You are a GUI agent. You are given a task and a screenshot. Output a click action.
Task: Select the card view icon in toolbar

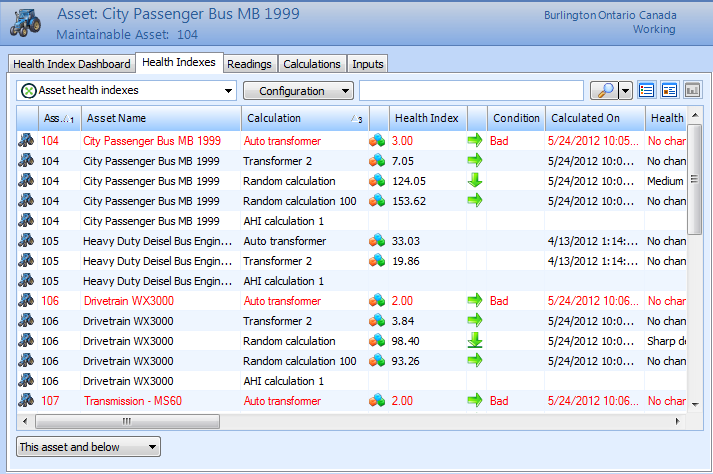tap(669, 91)
